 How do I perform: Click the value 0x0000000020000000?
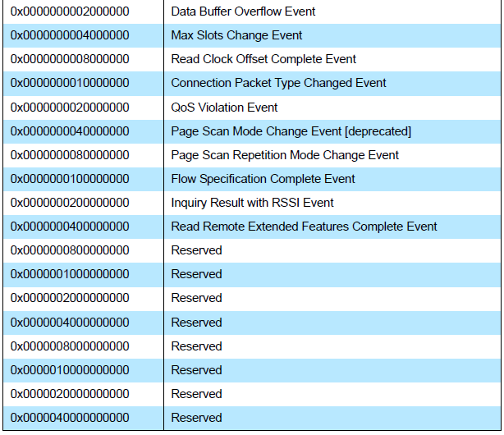coord(70,108)
